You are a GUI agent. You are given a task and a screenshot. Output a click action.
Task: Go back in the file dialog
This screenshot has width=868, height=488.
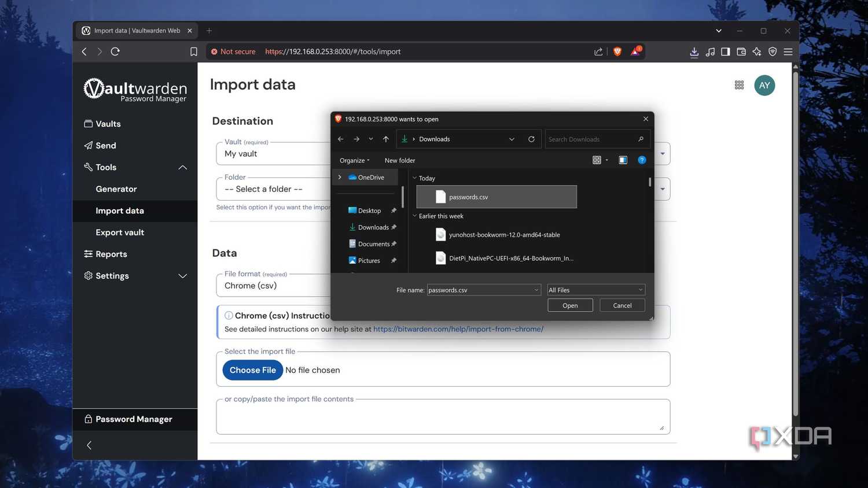(x=340, y=139)
